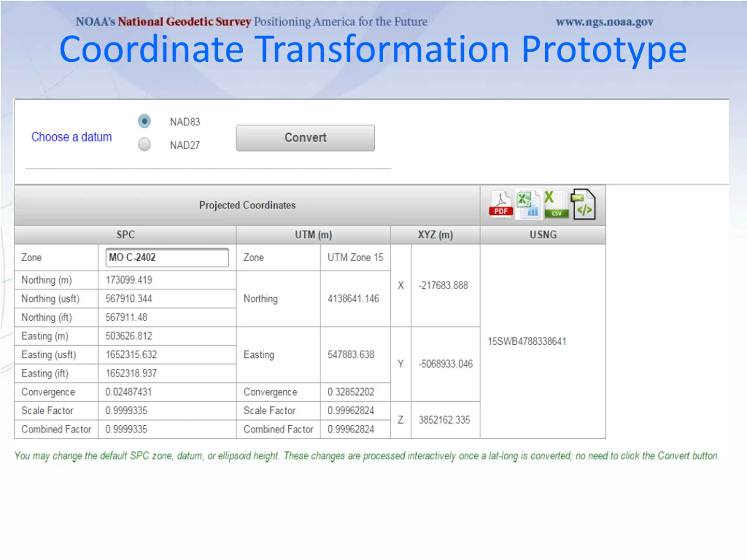This screenshot has width=747, height=560.
Task: Select USNG value 15SWB4788338641
Action: [x=527, y=341]
